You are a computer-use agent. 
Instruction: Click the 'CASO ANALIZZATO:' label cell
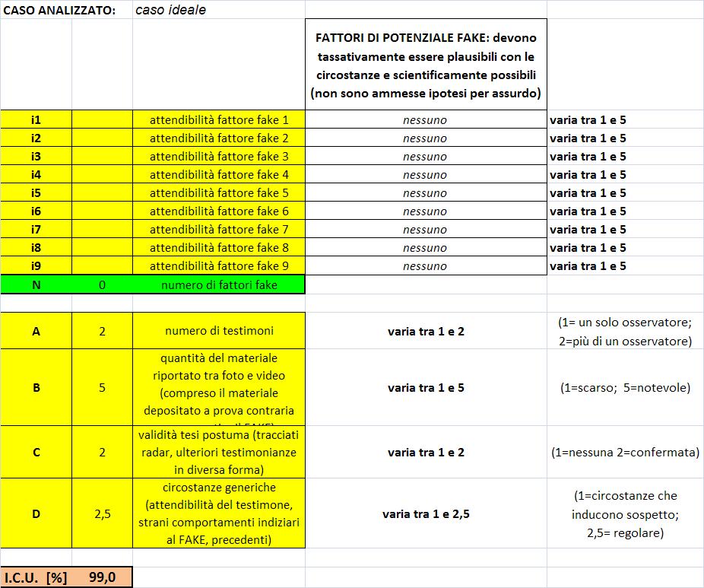click(x=66, y=9)
